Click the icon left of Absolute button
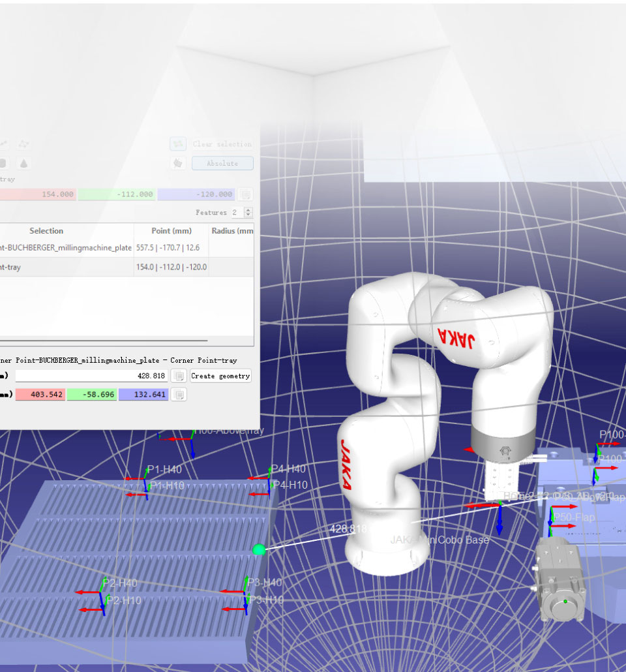The width and height of the screenshot is (626, 672). 177,163
